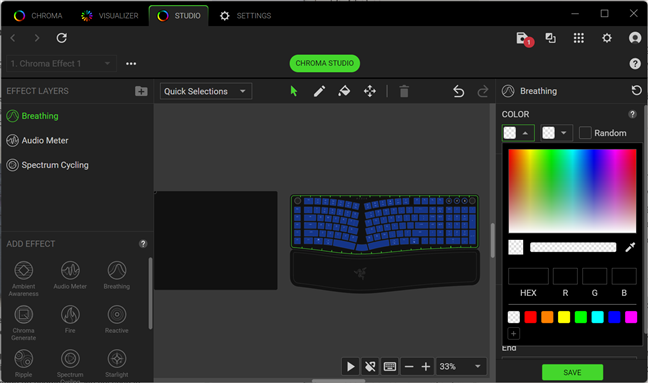648x383 pixels.
Task: Open the apps grid icon
Action: coord(579,38)
